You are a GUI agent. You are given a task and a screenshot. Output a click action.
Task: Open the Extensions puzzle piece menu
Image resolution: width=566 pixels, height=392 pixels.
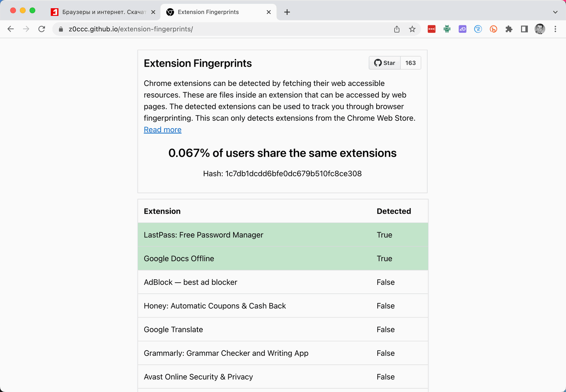pyautogui.click(x=509, y=29)
